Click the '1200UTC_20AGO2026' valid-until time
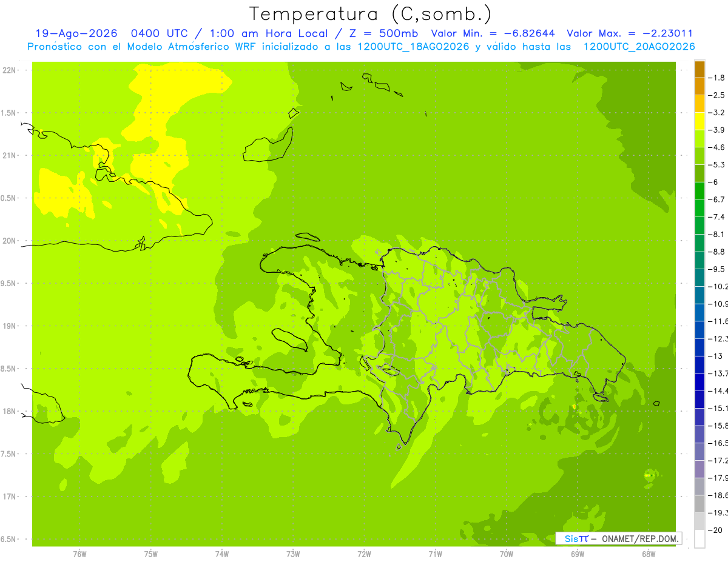The width and height of the screenshot is (728, 562). coord(639,47)
